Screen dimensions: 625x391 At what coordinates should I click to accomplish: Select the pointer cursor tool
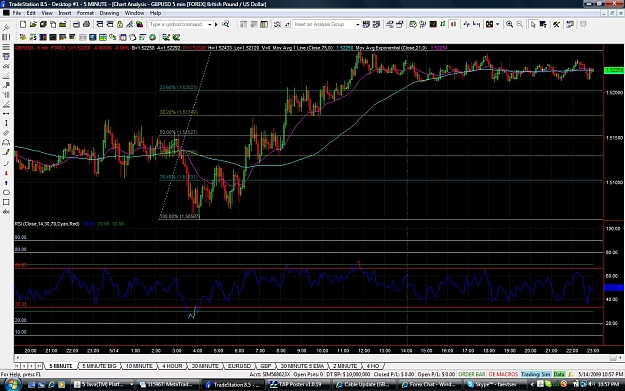pyautogui.click(x=533, y=24)
